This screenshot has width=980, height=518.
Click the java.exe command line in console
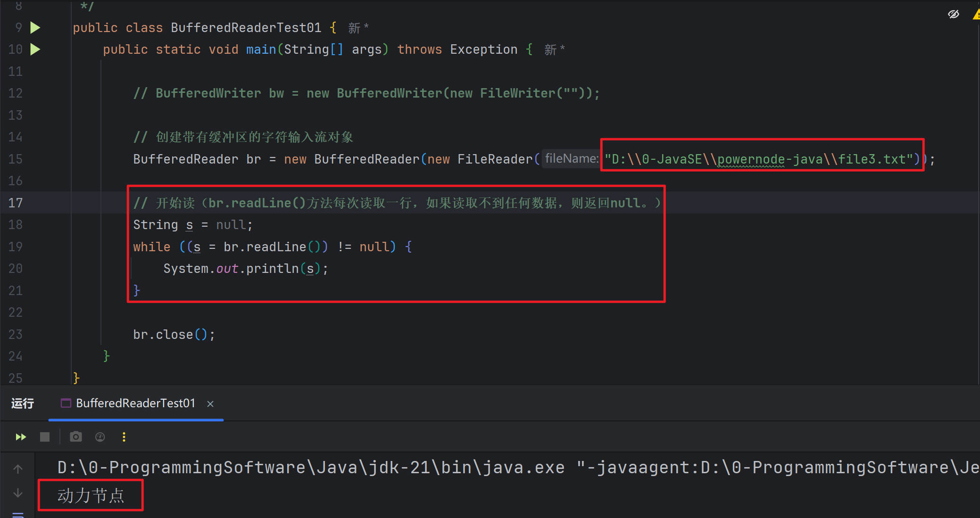click(x=472, y=468)
